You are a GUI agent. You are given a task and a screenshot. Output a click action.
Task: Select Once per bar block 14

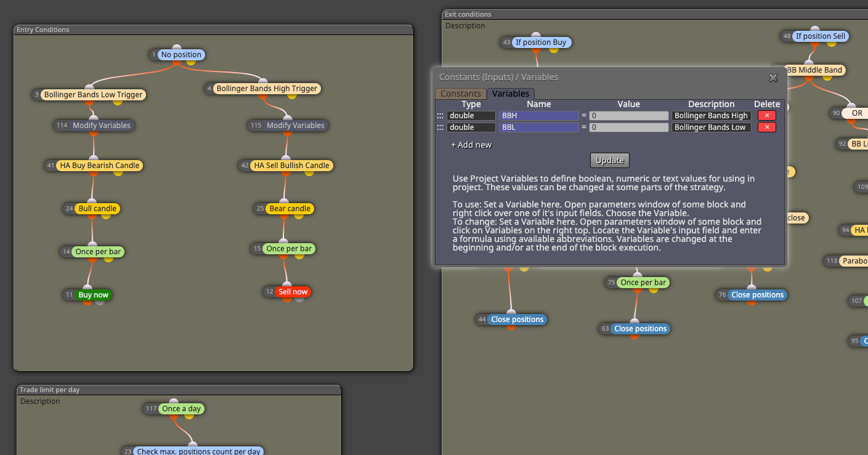tap(98, 252)
